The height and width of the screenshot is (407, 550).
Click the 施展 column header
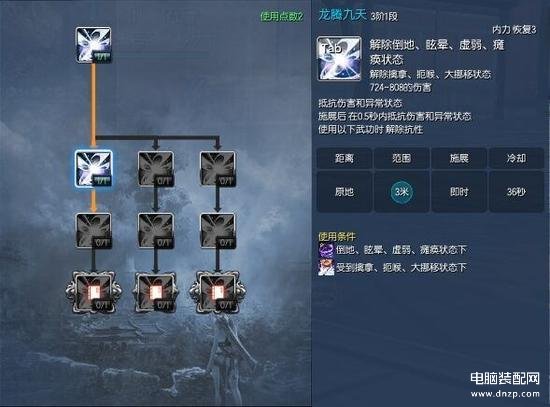coord(459,158)
